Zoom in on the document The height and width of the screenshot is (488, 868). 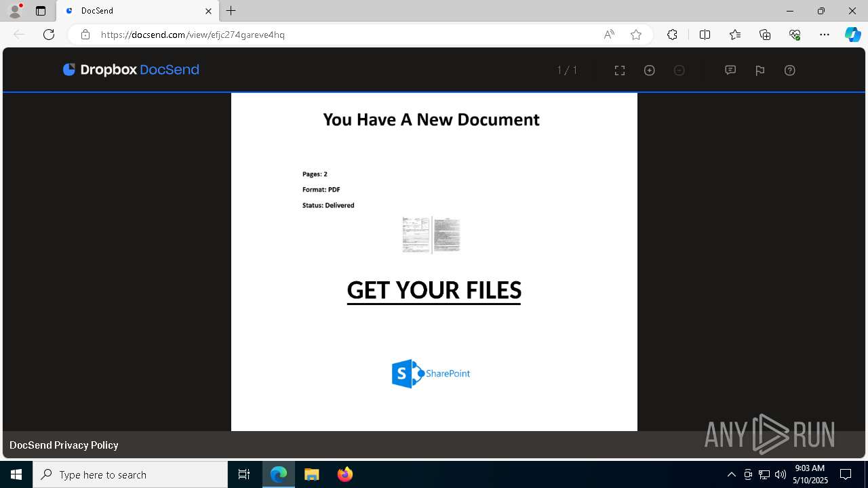tap(650, 70)
